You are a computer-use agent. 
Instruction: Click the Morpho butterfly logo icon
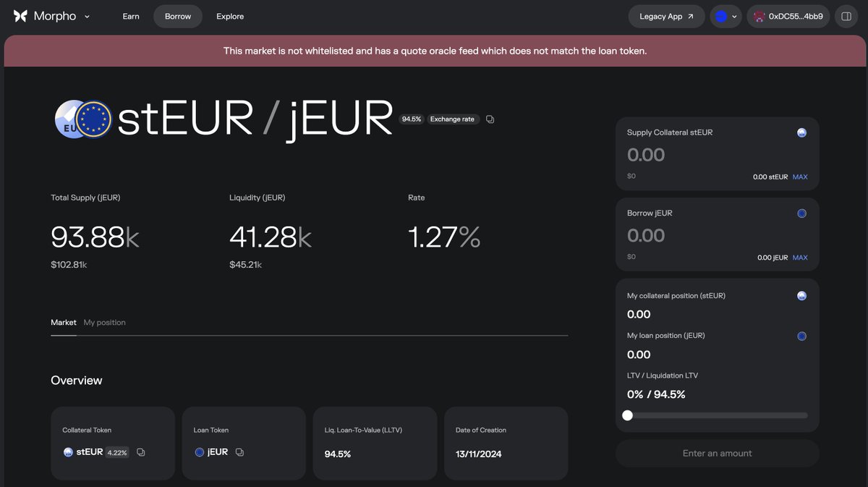click(x=20, y=16)
